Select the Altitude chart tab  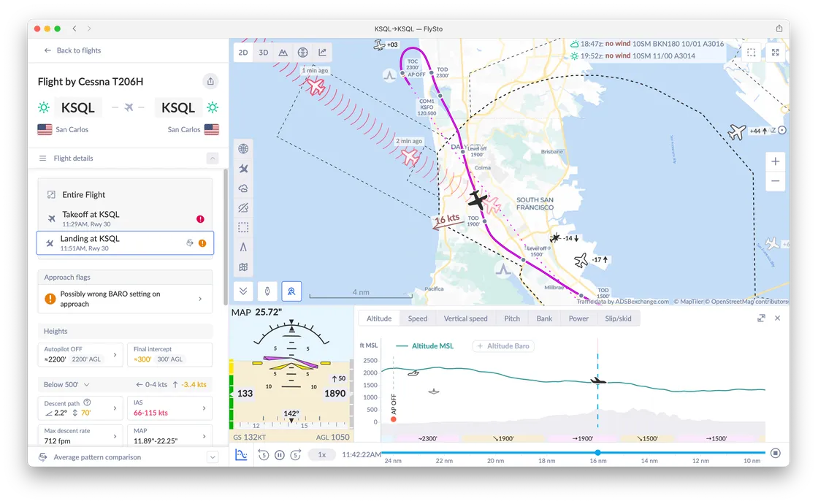pos(379,318)
